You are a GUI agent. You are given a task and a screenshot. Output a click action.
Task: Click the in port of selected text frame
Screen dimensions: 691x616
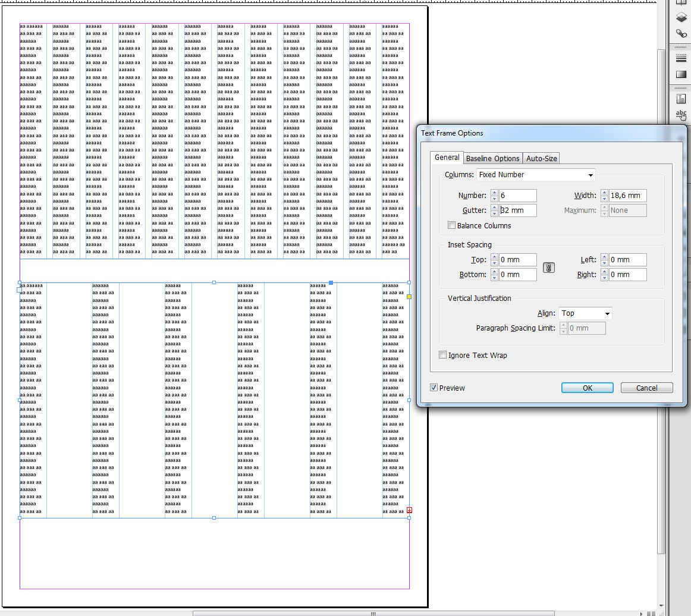click(20, 290)
